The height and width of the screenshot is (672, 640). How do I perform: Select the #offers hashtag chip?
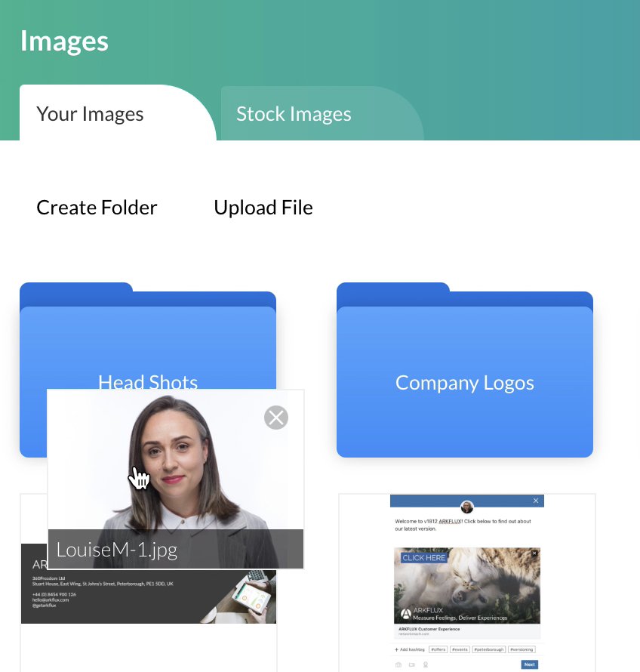click(438, 649)
